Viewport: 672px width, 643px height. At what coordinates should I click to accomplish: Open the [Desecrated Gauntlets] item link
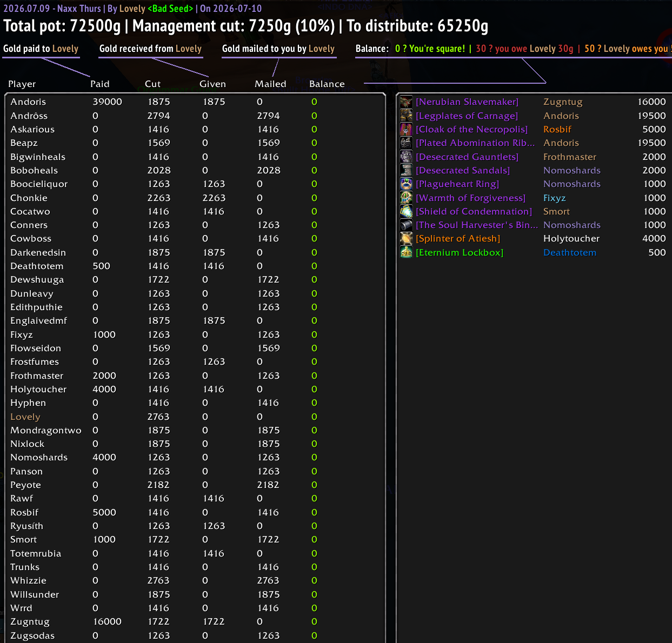467,157
